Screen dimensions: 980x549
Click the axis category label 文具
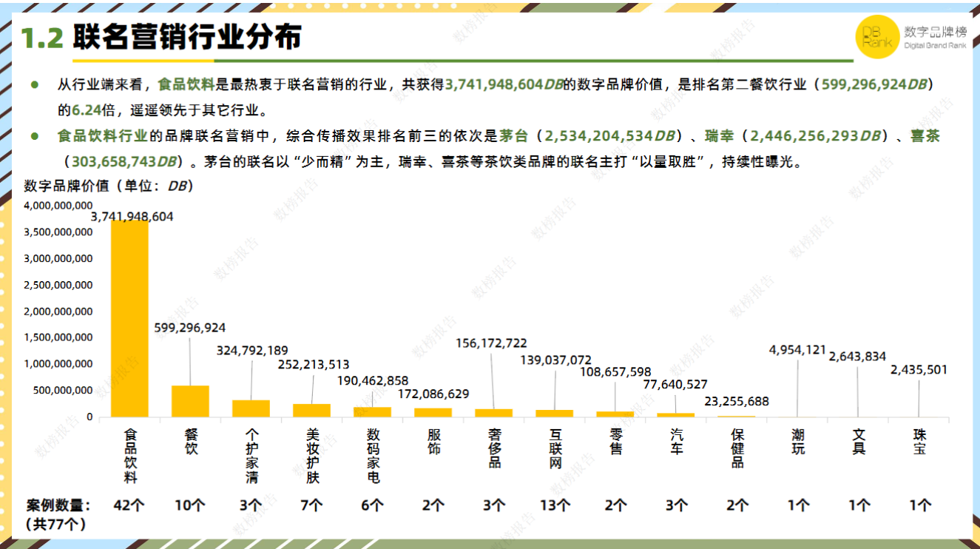point(859,442)
